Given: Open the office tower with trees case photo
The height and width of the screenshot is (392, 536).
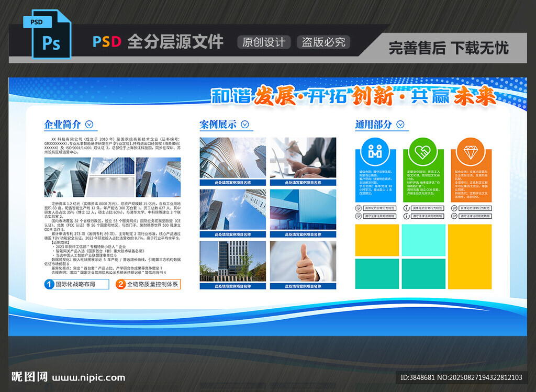Looking at the screenshot, I should (233, 262).
